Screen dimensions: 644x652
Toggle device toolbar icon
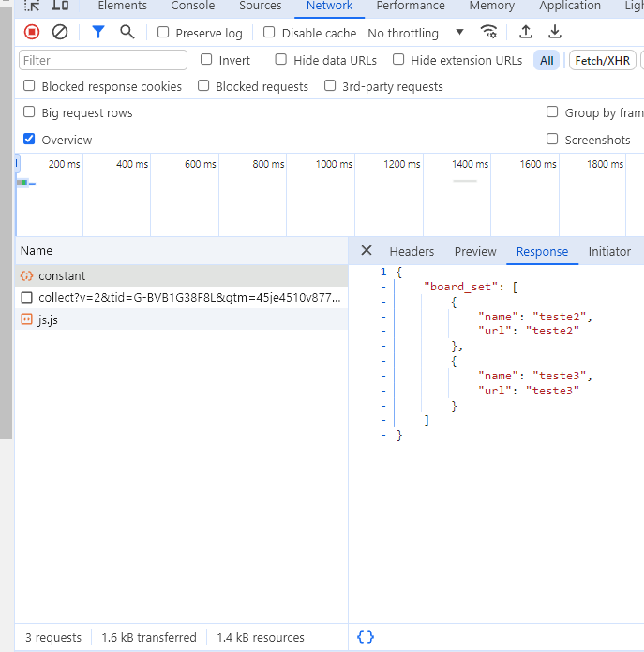click(60, 6)
